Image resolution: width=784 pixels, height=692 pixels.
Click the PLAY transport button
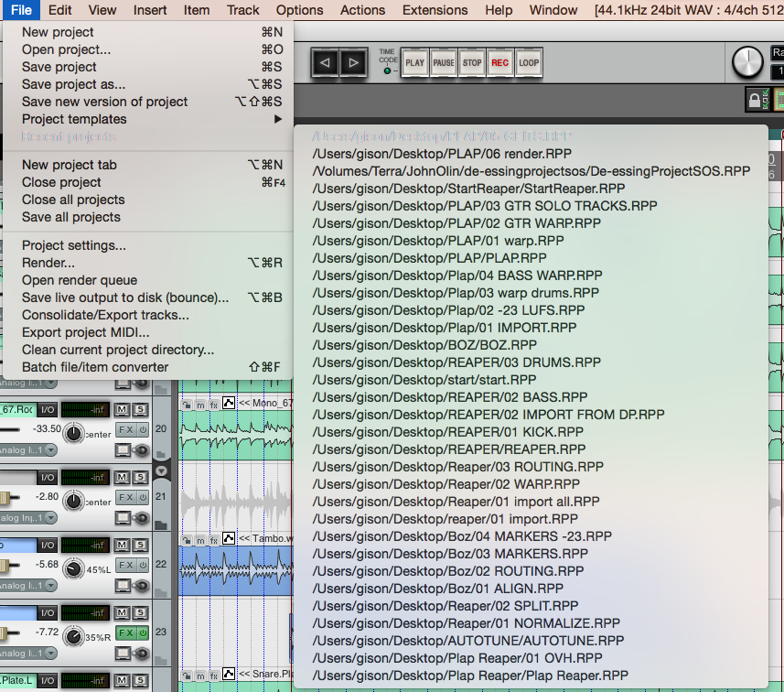coord(414,63)
